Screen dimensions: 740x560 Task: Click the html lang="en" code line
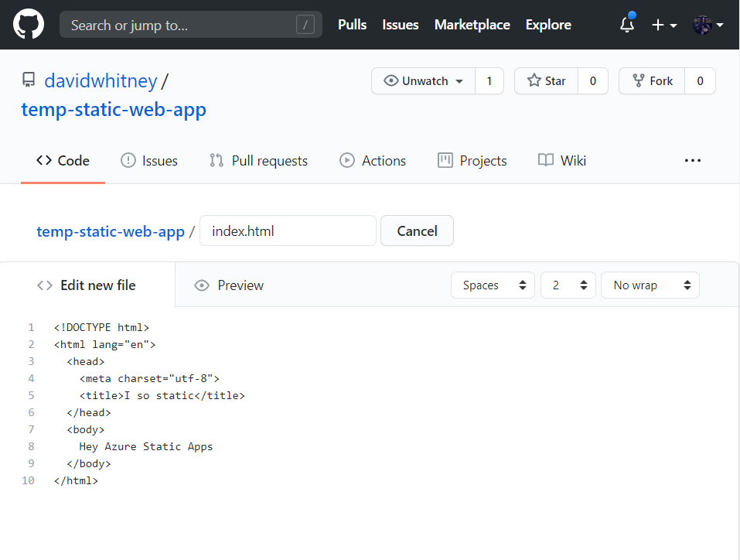pos(104,344)
